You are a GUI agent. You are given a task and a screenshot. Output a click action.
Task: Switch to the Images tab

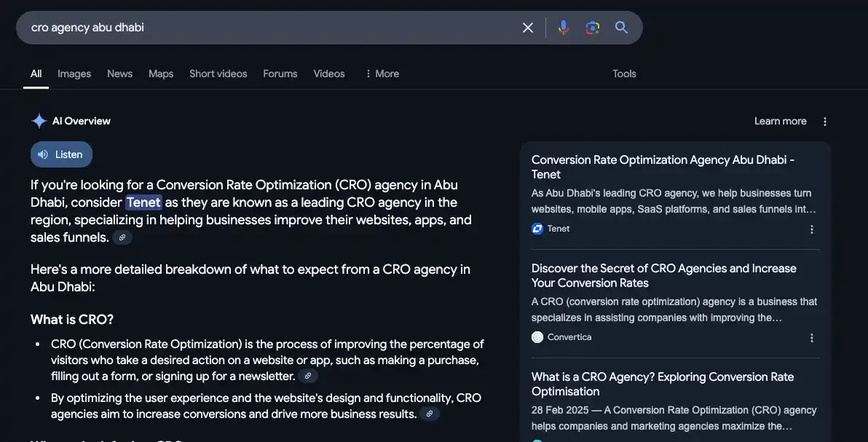74,74
